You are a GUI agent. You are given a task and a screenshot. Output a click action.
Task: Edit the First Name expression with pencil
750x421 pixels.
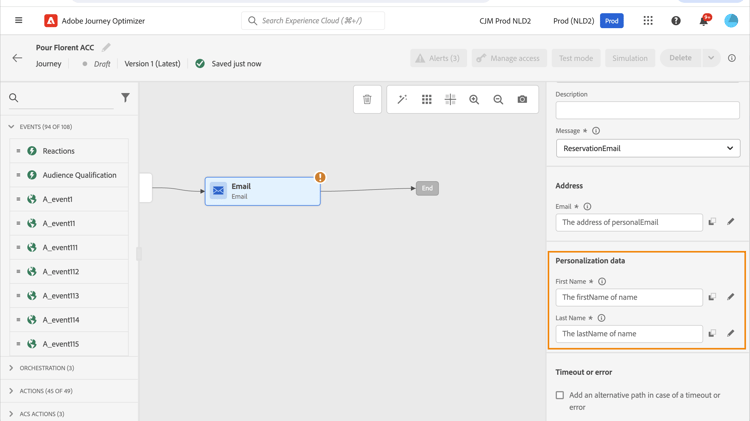730,297
